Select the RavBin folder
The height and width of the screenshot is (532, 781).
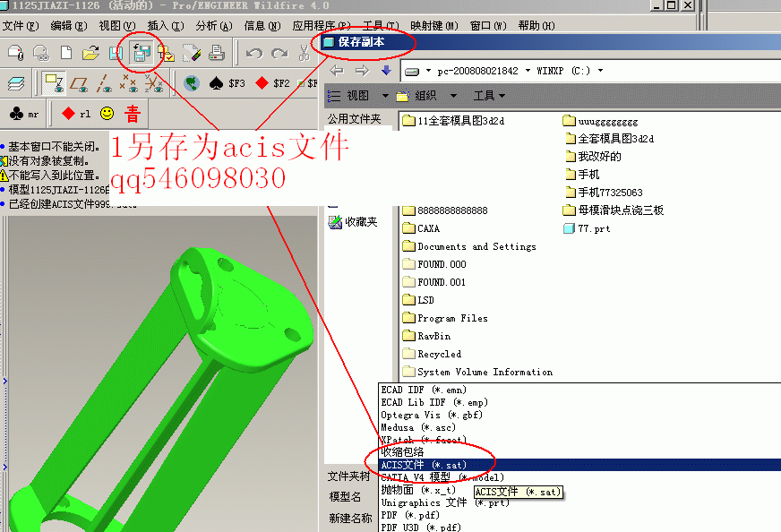(x=426, y=336)
